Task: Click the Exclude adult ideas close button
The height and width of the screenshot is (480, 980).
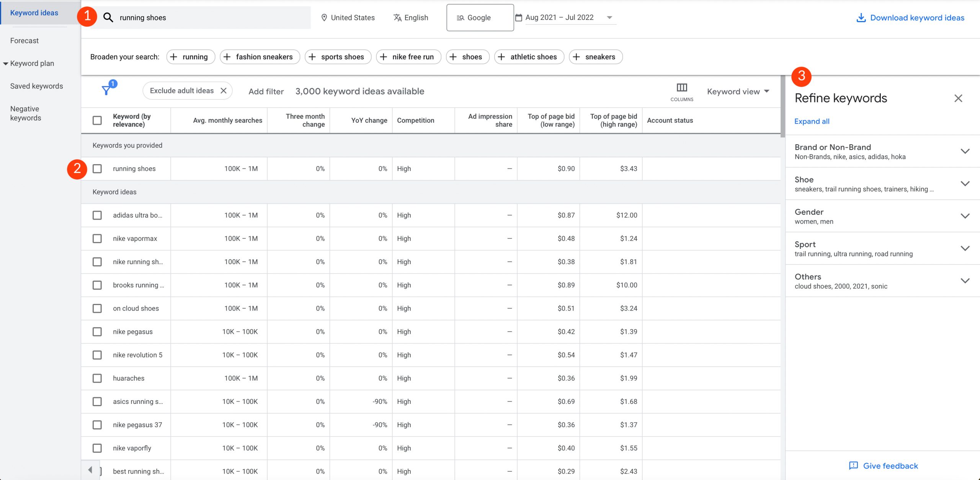Action: tap(223, 91)
